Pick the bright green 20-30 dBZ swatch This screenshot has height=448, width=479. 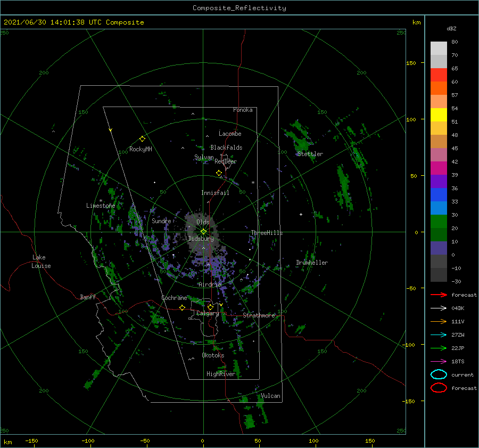pos(439,222)
